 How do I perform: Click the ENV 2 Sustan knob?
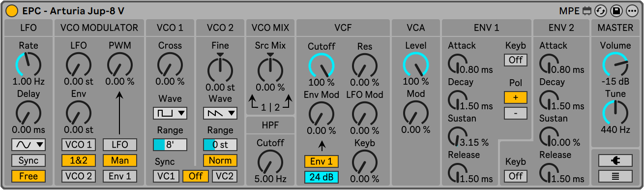[x=549, y=136]
